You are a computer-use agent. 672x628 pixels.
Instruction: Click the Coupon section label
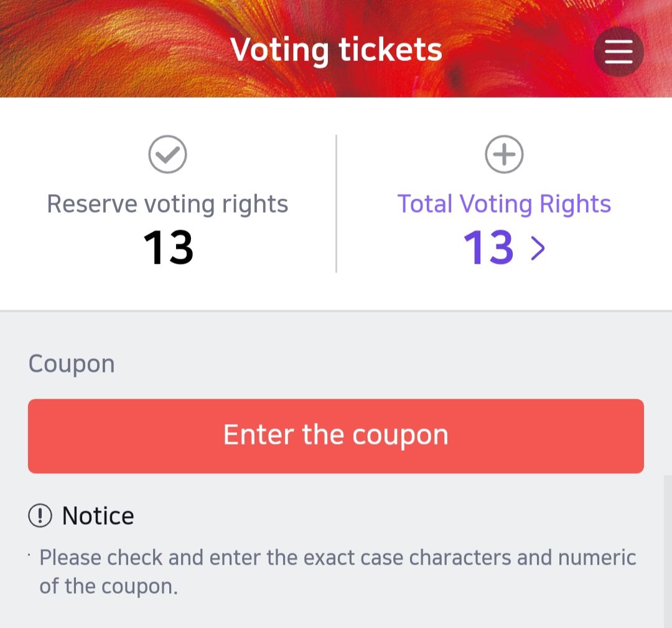tap(72, 364)
